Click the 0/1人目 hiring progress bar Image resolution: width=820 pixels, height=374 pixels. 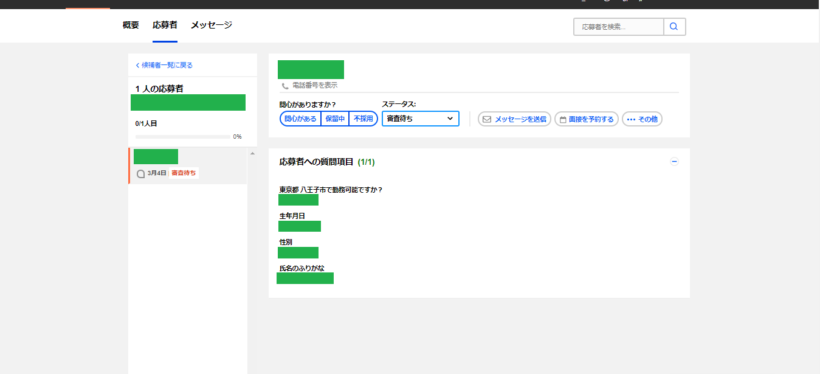tap(183, 137)
